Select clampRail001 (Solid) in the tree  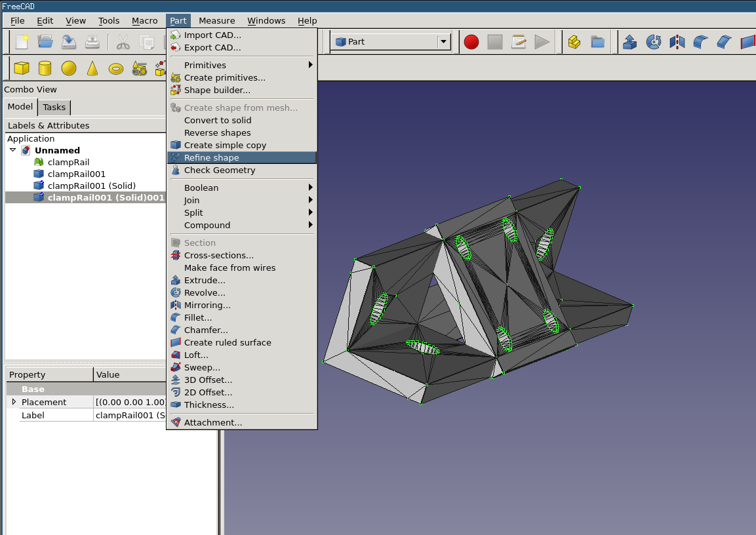pyautogui.click(x=91, y=186)
